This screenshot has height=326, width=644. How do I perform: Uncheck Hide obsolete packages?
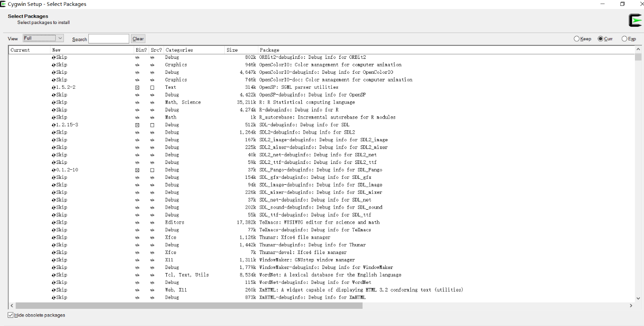tap(10, 315)
